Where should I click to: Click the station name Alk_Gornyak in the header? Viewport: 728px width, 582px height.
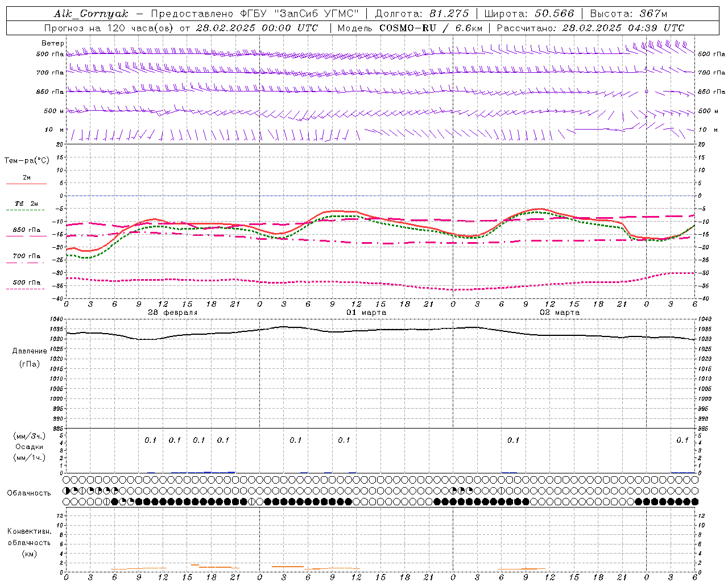tap(91, 14)
